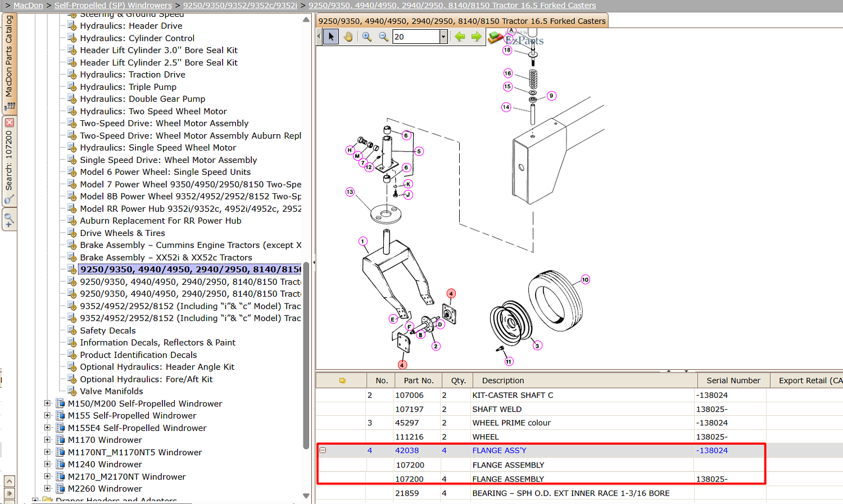
Task: Open Hydraulics: Double Gear Pump item
Action: coord(143,99)
